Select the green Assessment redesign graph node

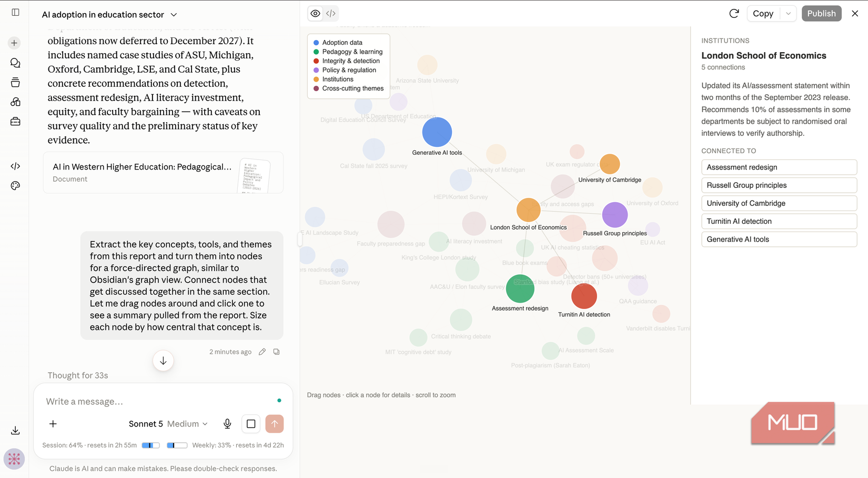pyautogui.click(x=520, y=289)
